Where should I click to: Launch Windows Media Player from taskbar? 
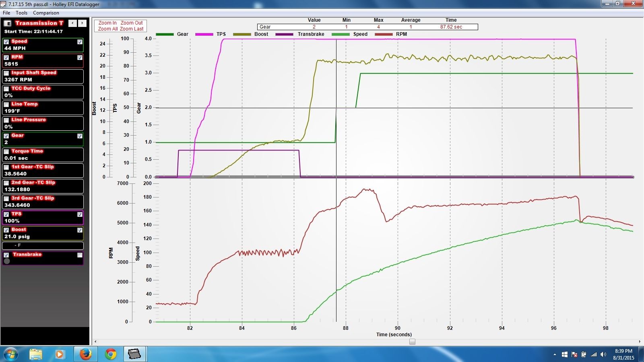click(60, 354)
